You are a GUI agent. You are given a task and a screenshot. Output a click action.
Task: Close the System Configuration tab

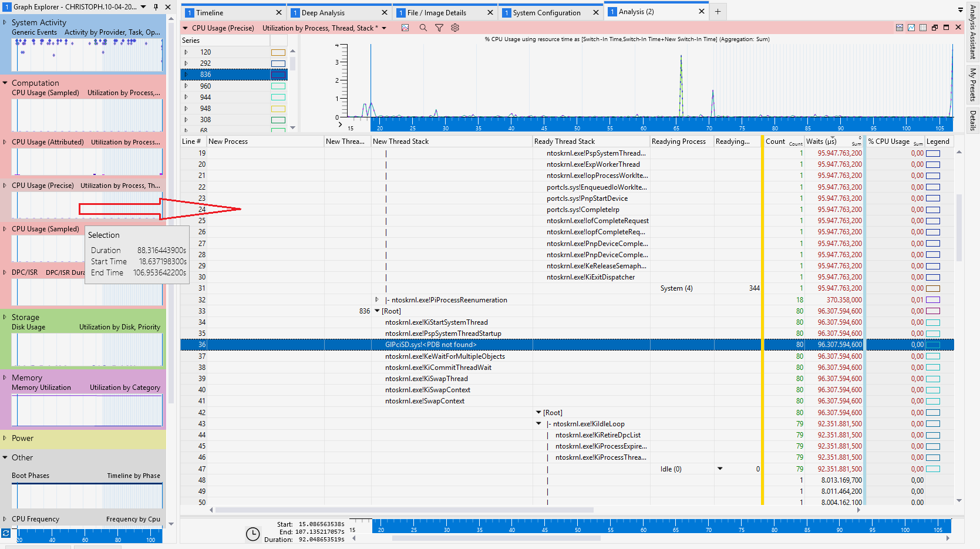click(596, 12)
